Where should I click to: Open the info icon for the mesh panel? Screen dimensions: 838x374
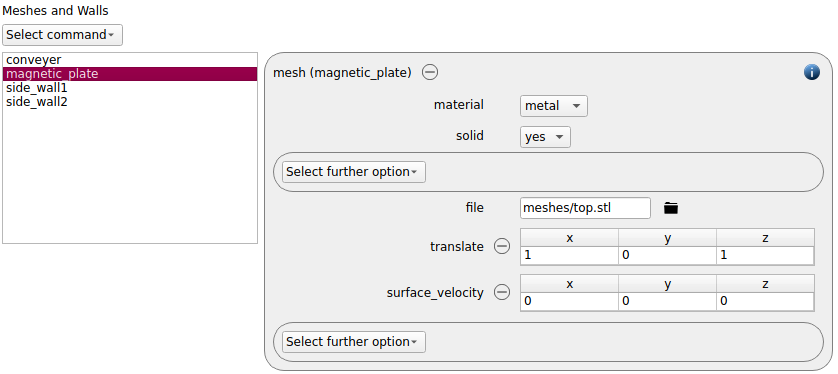811,72
